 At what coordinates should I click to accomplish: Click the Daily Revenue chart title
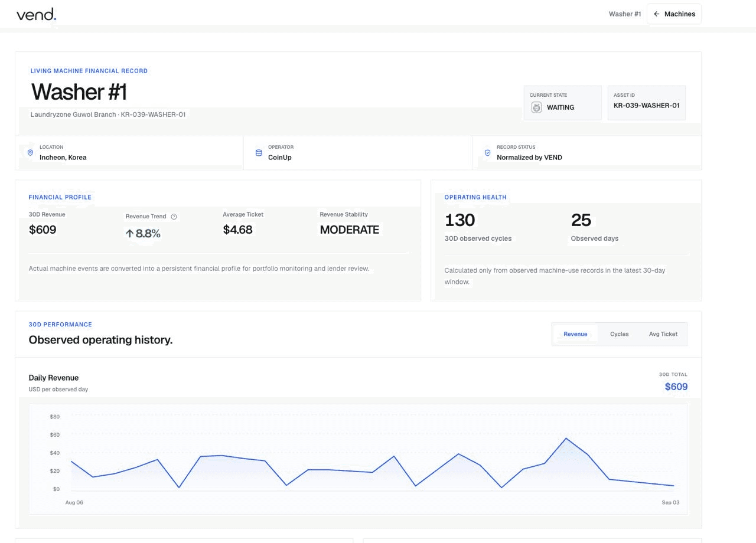pyautogui.click(x=54, y=378)
